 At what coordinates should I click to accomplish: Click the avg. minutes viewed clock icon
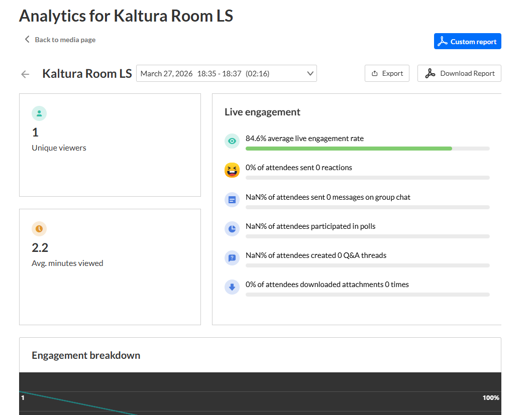(x=39, y=229)
